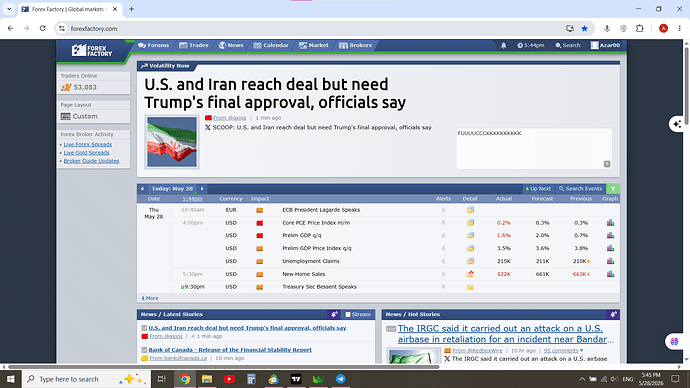Viewport: 690px width, 388px height.
Task: Toggle alert bell for Treasury Sec Bessent Speaks
Action: (x=443, y=287)
